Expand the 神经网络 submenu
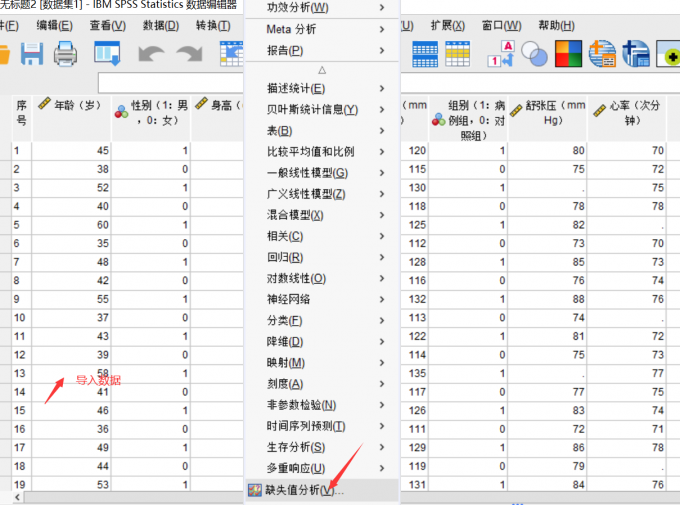Image resolution: width=680 pixels, height=505 pixels. point(322,299)
